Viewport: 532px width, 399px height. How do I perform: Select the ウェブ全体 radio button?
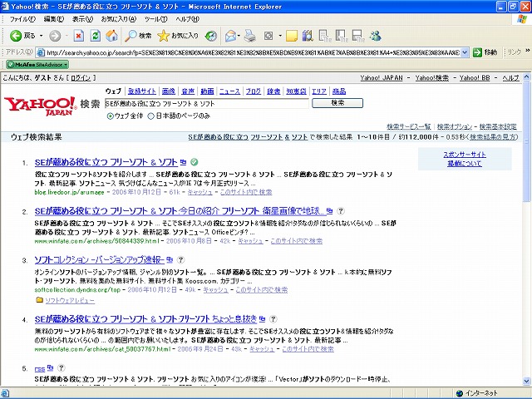111,116
